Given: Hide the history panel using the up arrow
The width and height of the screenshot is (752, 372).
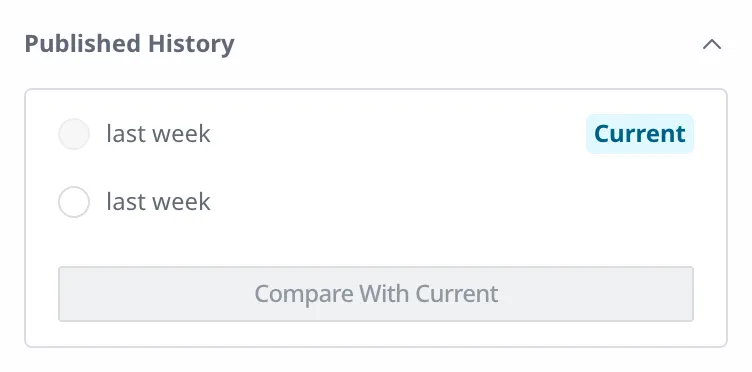Looking at the screenshot, I should coord(712,44).
